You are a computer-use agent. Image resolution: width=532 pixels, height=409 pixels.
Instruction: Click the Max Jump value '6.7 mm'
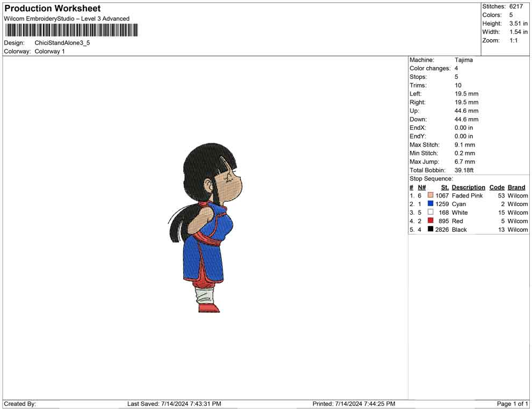click(465, 162)
